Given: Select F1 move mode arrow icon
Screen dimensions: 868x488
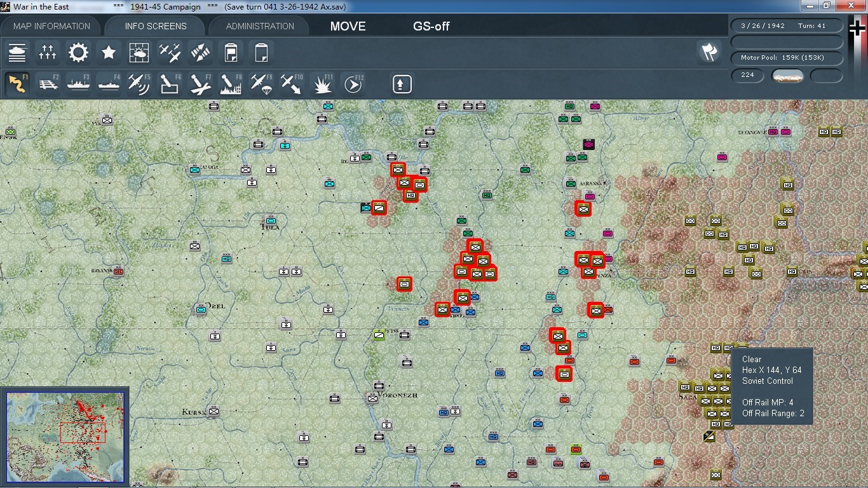Looking at the screenshot, I should [17, 84].
